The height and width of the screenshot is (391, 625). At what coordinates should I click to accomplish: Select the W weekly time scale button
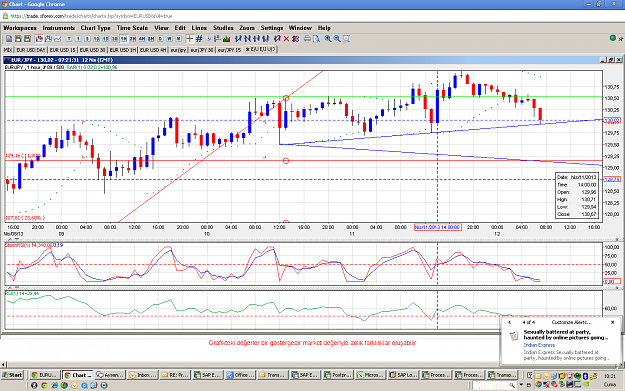169,39
